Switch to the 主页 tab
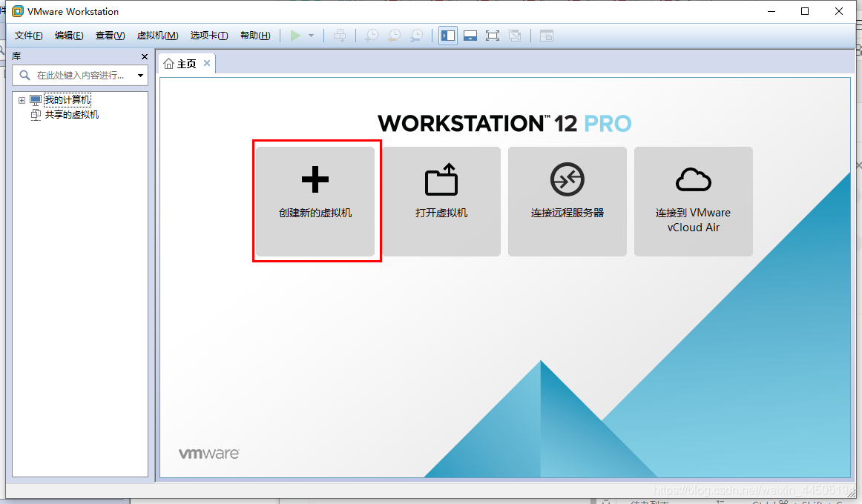The width and height of the screenshot is (862, 504). pyautogui.click(x=187, y=64)
